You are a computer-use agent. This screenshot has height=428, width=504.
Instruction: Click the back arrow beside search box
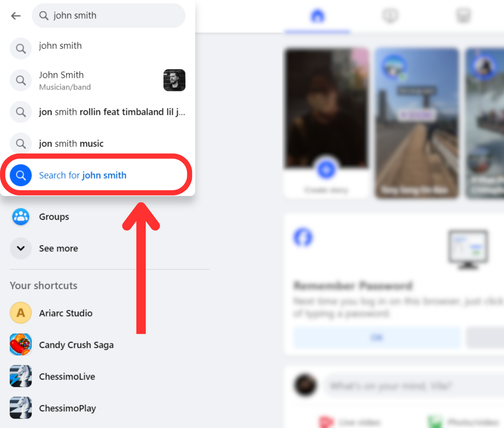pyautogui.click(x=16, y=16)
